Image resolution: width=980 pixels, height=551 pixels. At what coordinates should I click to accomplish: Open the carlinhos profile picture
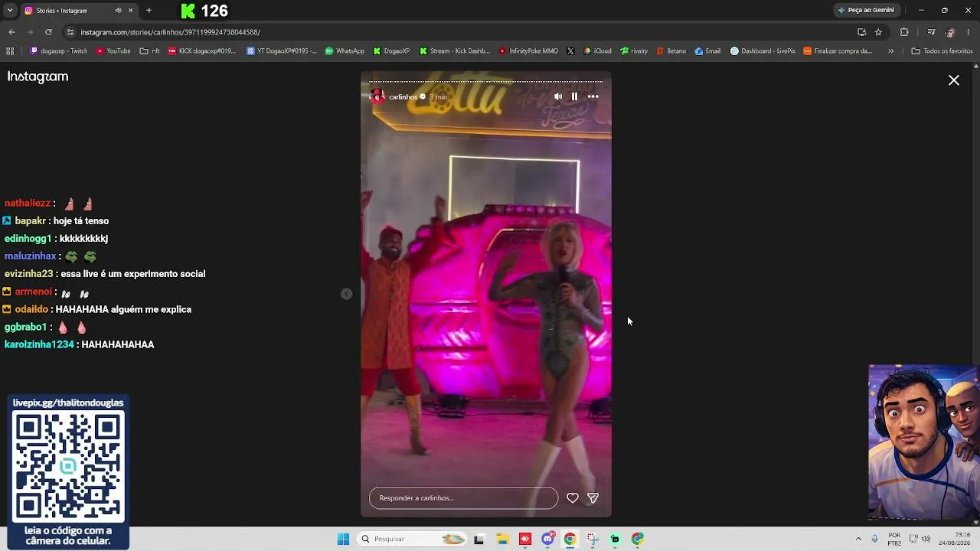(x=377, y=96)
